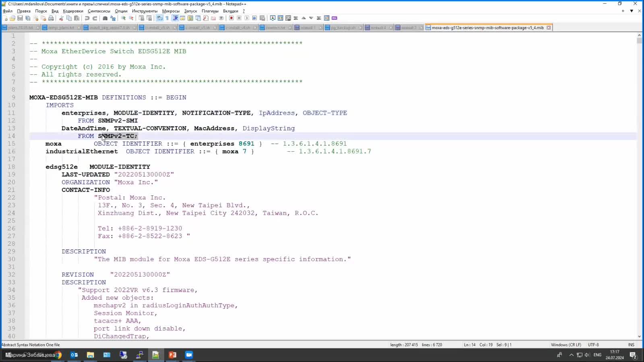Open Find with the binoculars icon
The image size is (644, 362).
[105, 18]
